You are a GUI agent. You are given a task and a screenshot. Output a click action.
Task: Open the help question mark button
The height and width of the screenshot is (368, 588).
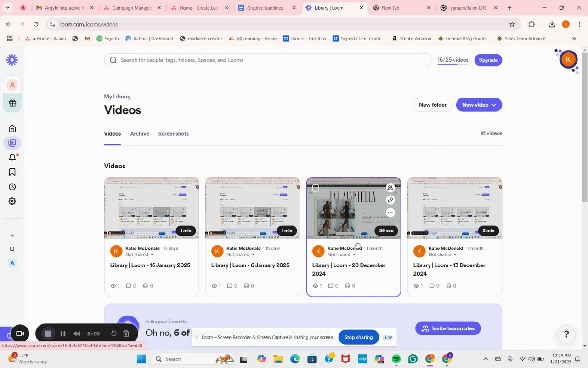pos(566,334)
